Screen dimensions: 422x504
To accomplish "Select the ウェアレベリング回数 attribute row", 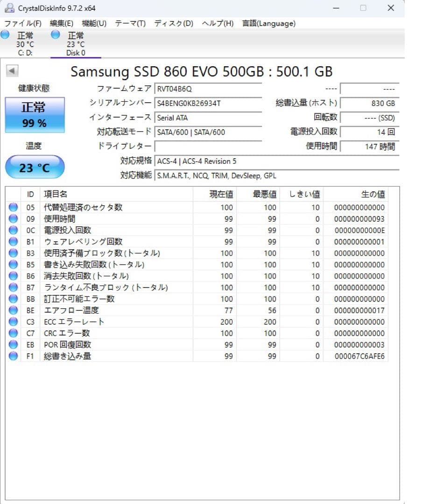I will [197, 242].
